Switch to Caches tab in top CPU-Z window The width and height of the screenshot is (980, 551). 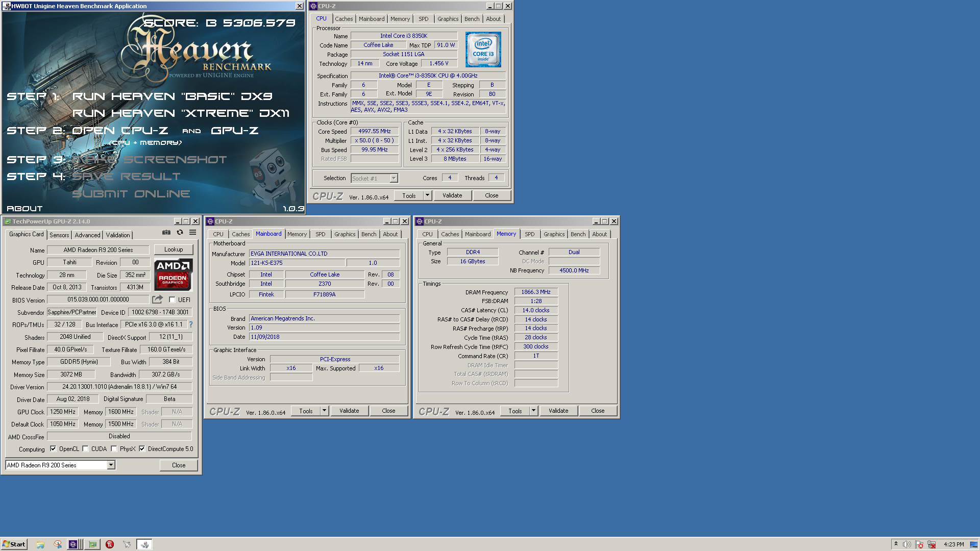coord(344,19)
